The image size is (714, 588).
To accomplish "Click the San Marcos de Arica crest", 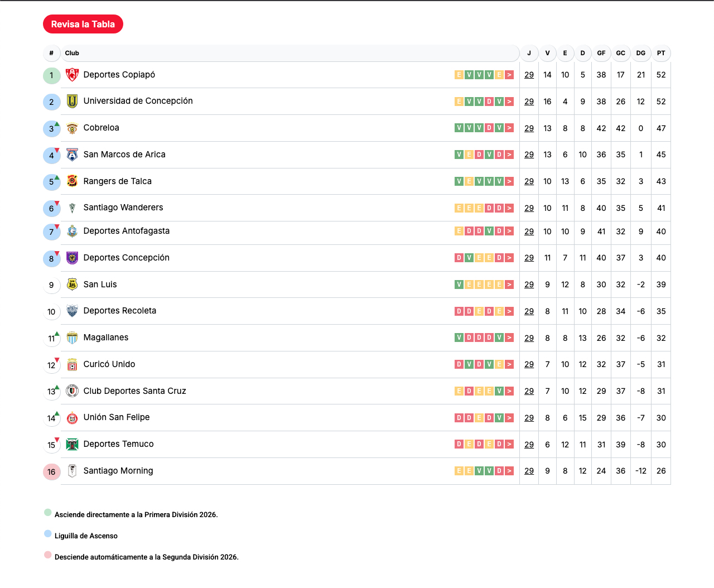I will [x=72, y=155].
